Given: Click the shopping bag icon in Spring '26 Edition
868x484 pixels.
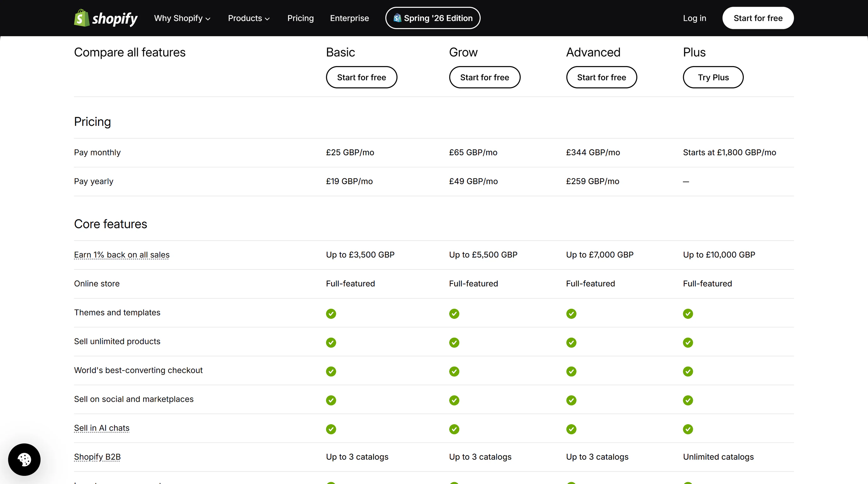Looking at the screenshot, I should 397,18.
